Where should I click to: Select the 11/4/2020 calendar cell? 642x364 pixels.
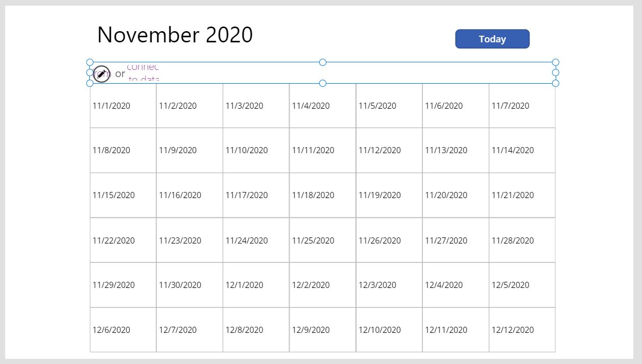tap(322, 106)
